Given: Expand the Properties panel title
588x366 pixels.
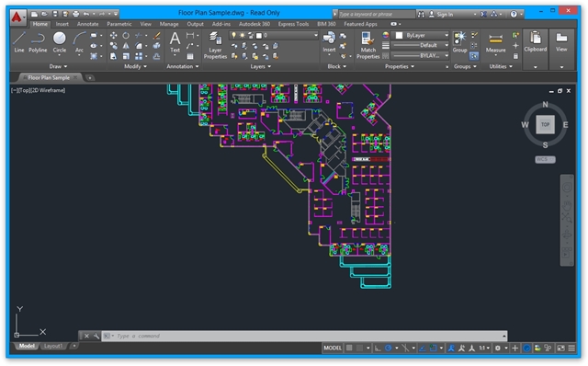Looking at the screenshot, I should (400, 66).
